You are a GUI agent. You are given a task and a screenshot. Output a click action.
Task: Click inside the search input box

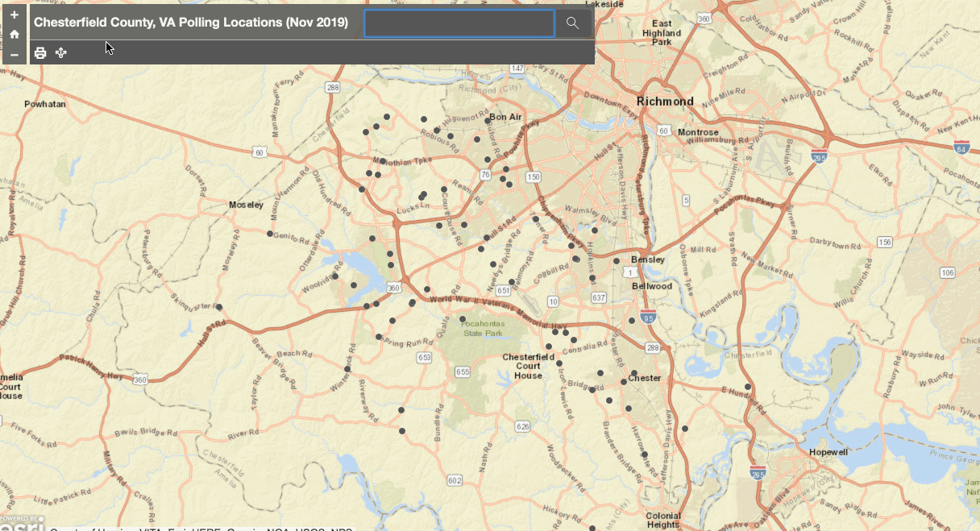click(458, 23)
